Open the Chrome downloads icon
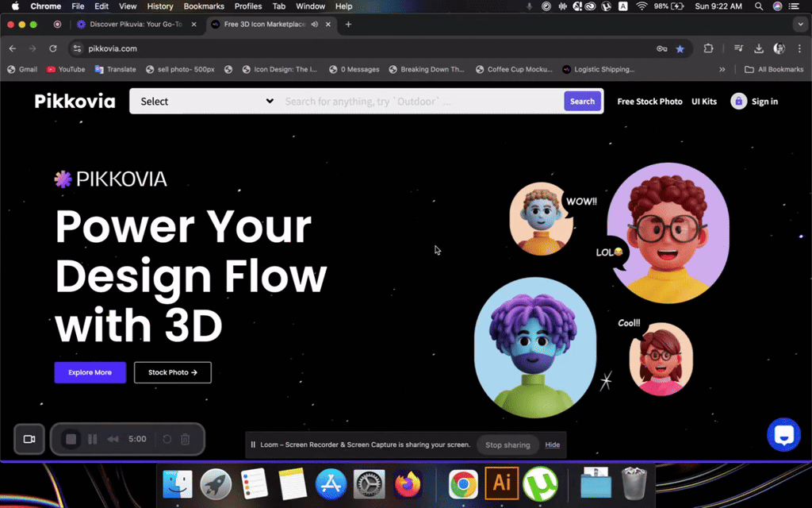This screenshot has width=812, height=508. [759, 48]
